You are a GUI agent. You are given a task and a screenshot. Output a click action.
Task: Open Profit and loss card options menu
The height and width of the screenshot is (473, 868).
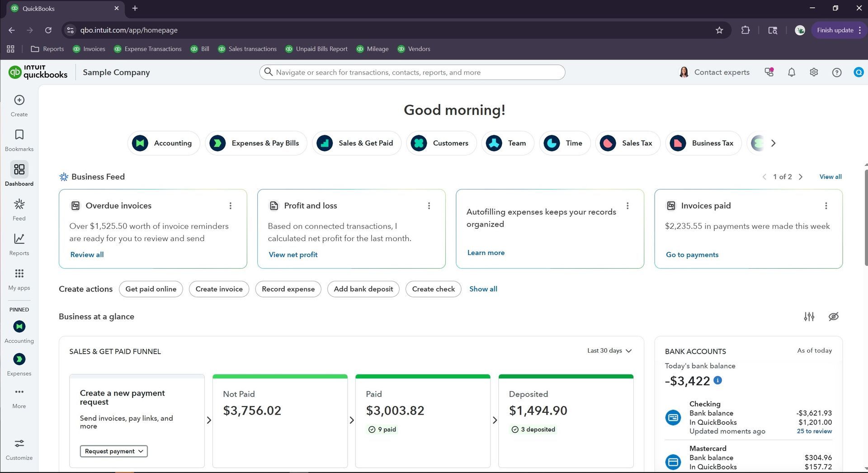[x=429, y=206]
